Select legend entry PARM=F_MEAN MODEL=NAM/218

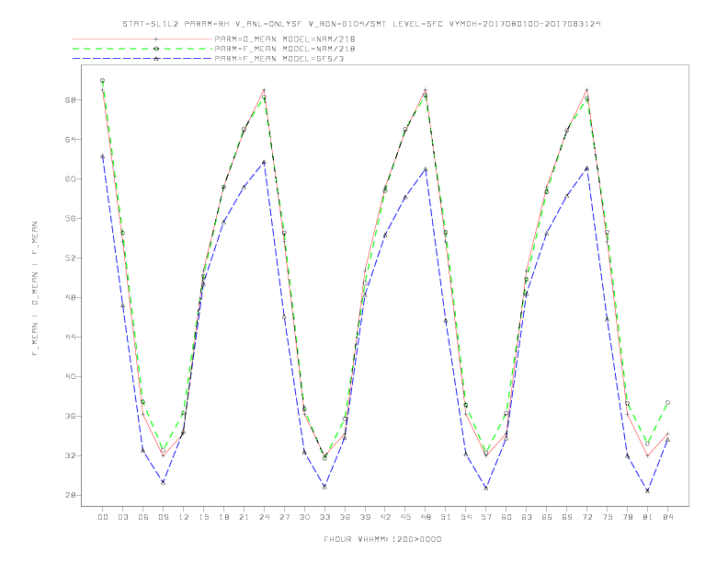pos(285,49)
